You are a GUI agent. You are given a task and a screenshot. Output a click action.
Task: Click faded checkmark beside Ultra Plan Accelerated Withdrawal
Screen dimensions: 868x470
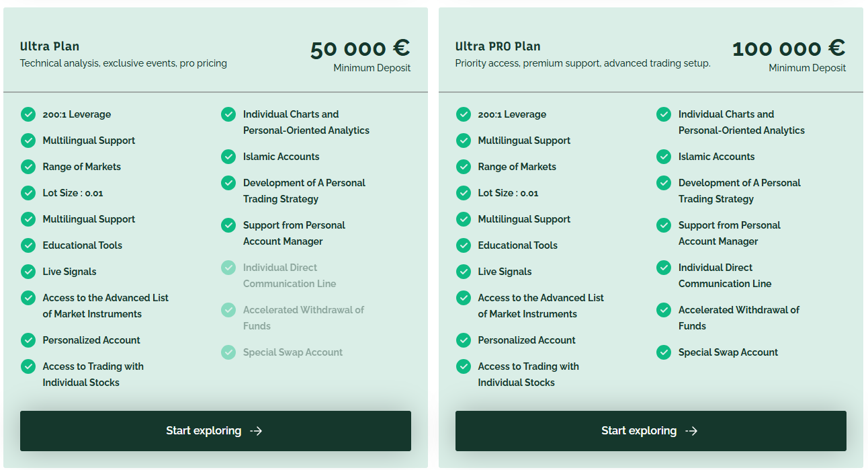(228, 310)
